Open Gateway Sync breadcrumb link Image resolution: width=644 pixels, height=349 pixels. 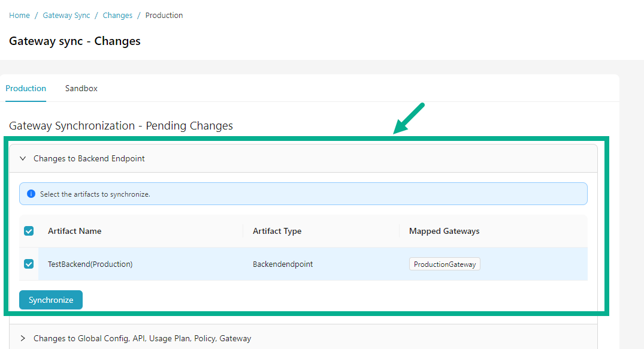66,16
